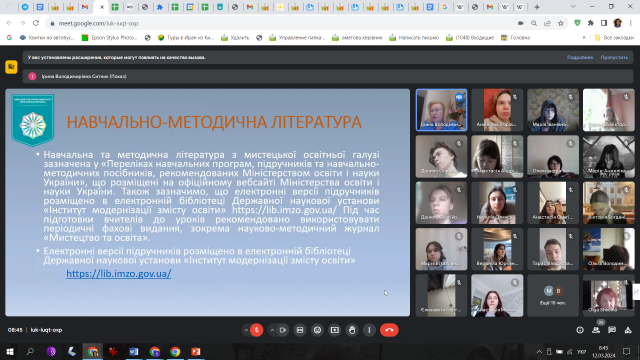Show hidden system tray icons
This screenshot has height=360, width=640.
click(x=539, y=351)
